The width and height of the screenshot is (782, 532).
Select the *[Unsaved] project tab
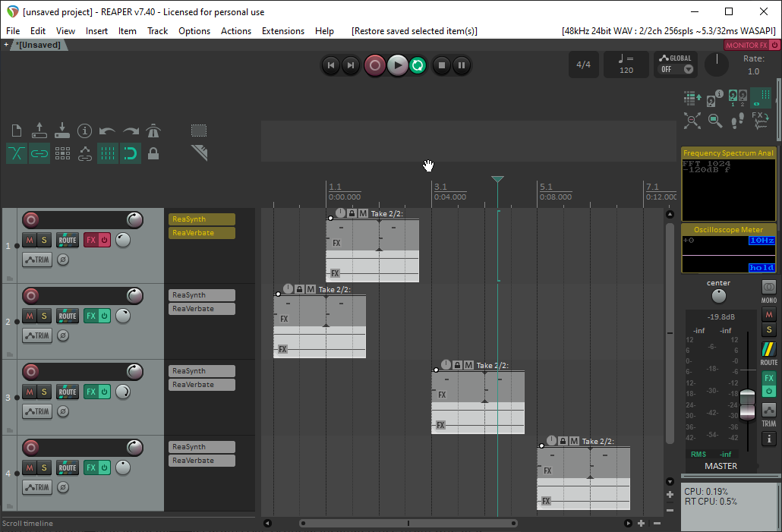point(39,45)
